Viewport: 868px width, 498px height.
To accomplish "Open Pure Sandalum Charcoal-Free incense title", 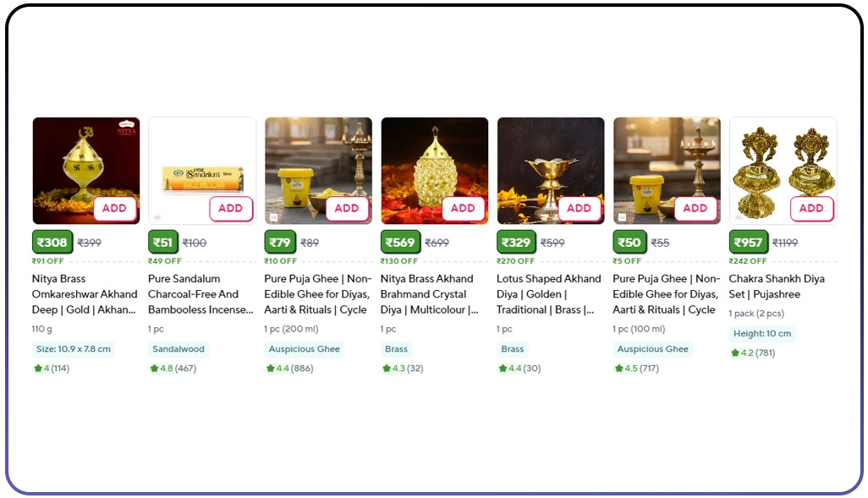I will (x=201, y=294).
